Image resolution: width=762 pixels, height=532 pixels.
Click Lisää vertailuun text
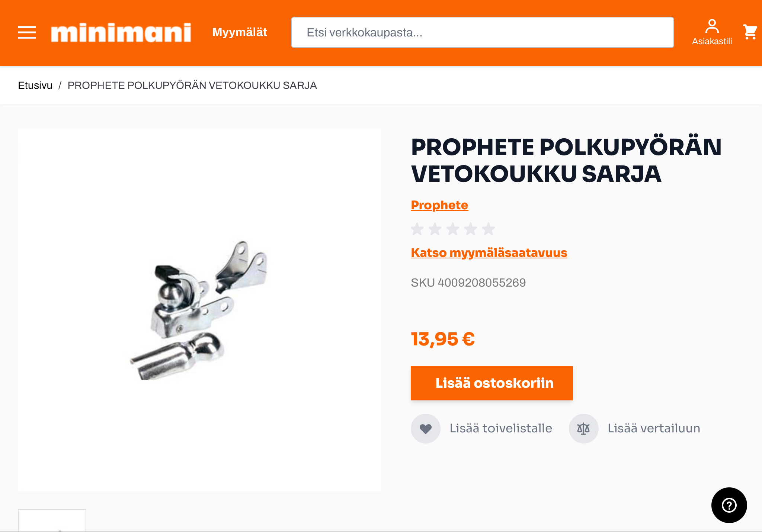(x=654, y=428)
